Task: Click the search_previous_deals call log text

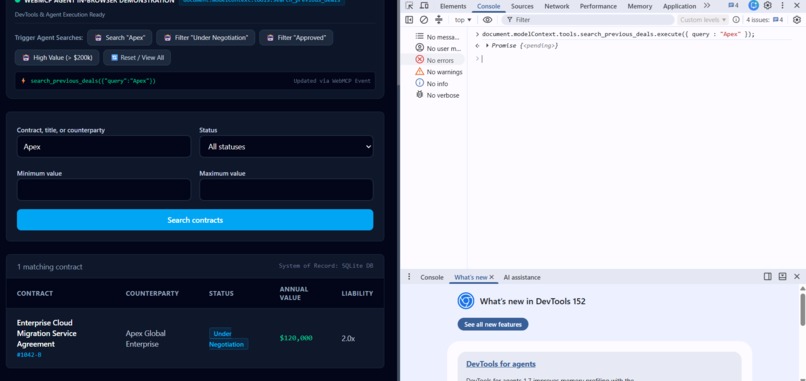Action: [93, 81]
